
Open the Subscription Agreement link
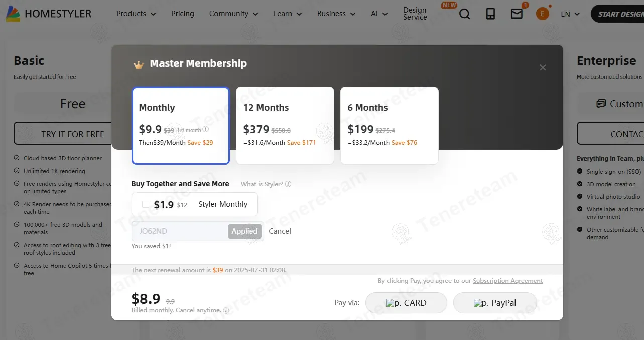tap(508, 280)
